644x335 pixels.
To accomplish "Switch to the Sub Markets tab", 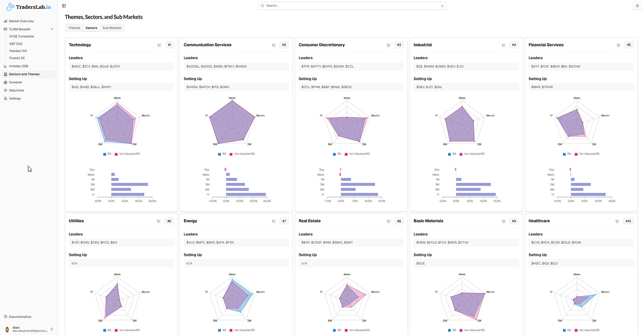I will pos(112,28).
